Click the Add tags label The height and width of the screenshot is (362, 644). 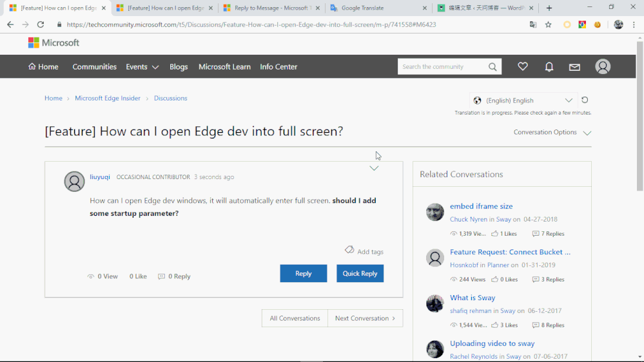[x=370, y=252]
